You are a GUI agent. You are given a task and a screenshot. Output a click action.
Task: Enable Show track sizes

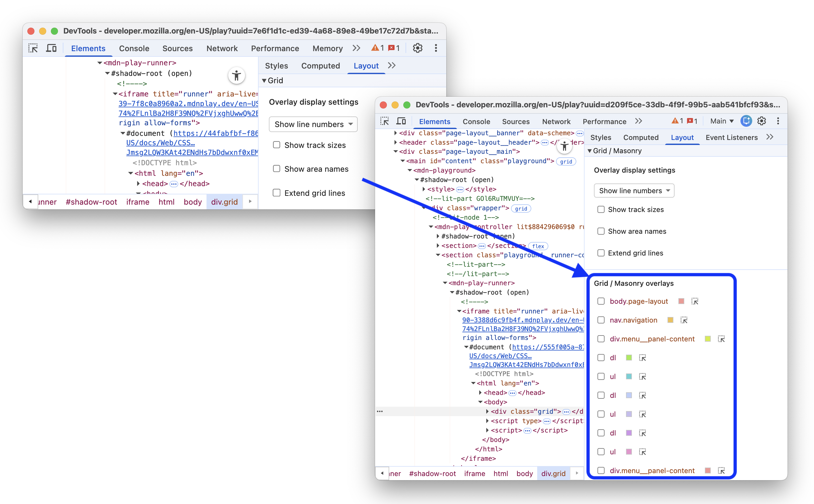tap(601, 209)
